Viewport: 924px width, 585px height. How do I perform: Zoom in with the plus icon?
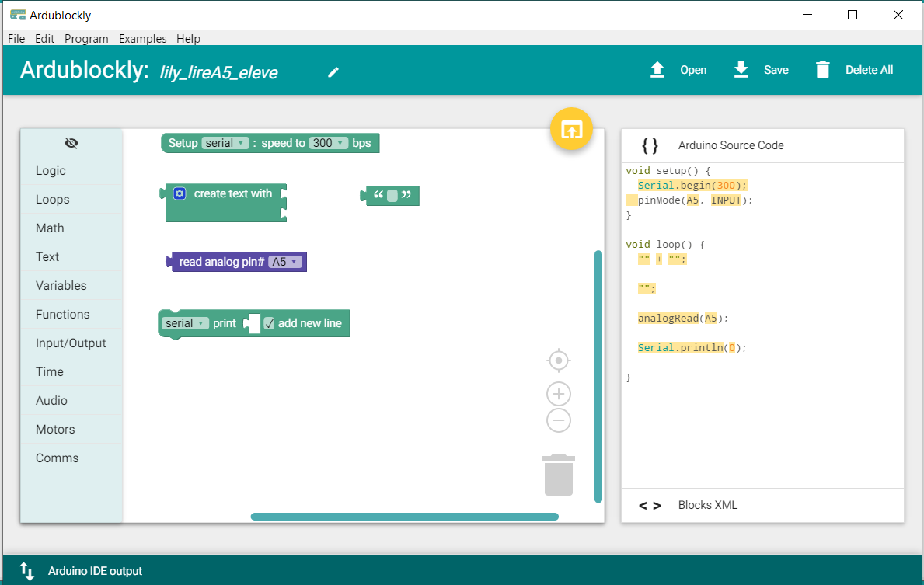click(x=559, y=394)
